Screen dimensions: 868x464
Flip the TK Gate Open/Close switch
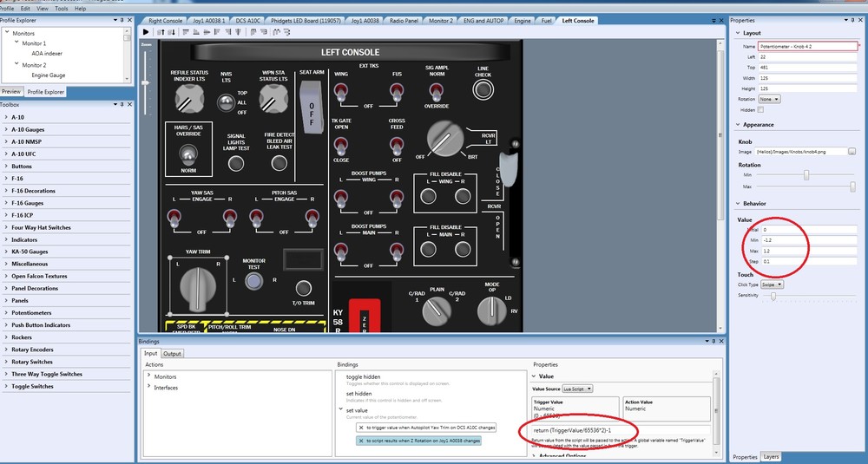pyautogui.click(x=341, y=146)
